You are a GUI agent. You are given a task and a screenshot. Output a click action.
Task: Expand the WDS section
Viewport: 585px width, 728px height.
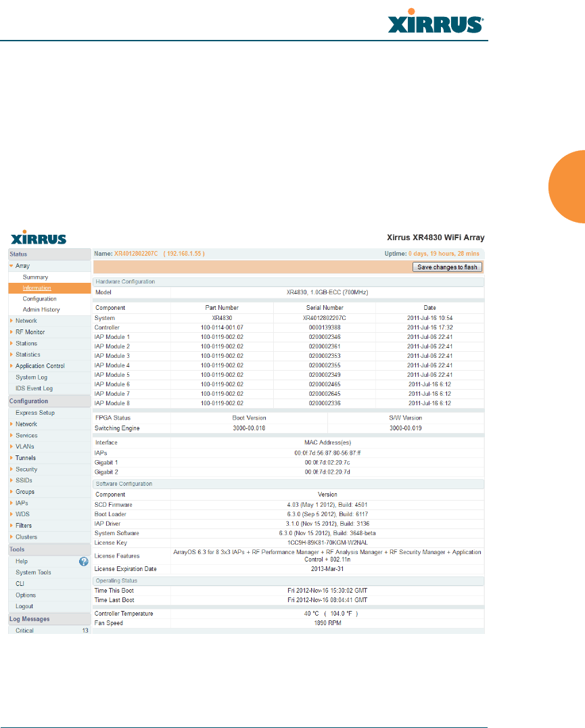coord(11,514)
